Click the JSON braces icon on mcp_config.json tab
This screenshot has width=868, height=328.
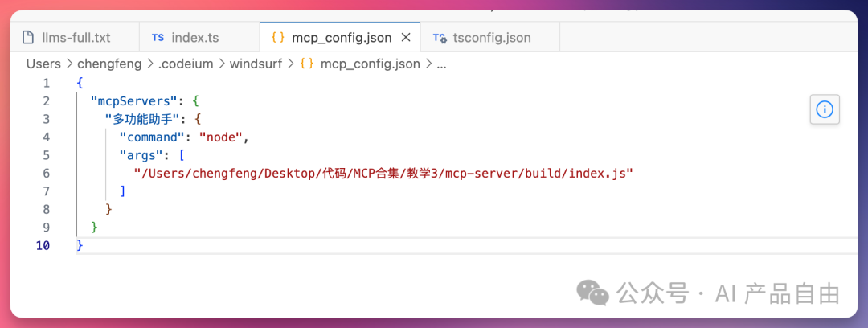point(278,38)
